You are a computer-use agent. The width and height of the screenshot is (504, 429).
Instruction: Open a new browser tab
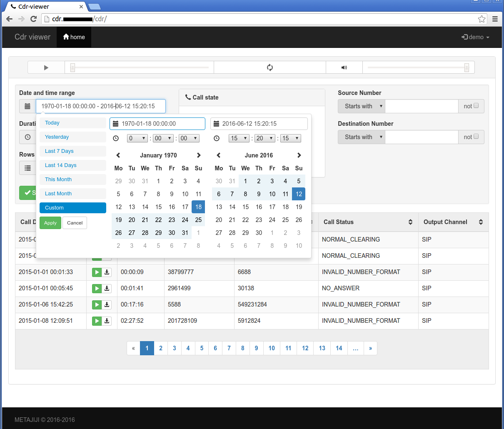(95, 7)
